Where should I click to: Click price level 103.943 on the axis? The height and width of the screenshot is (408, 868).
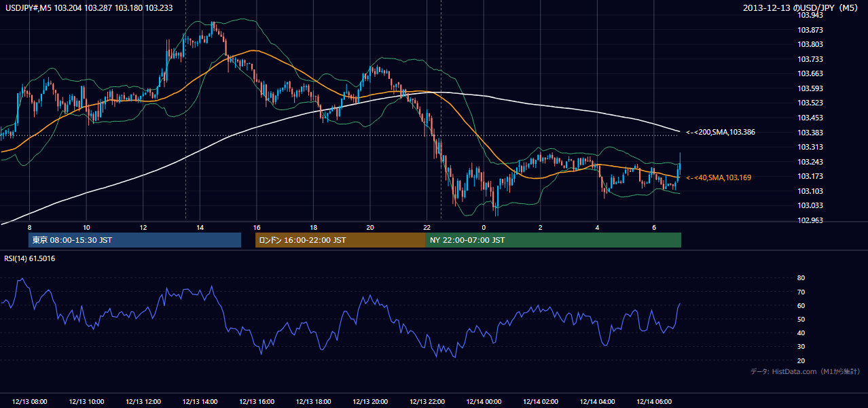point(810,15)
